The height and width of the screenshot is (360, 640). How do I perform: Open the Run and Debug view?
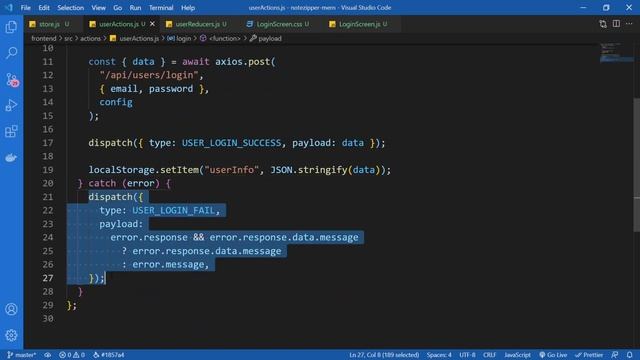pos(11,105)
